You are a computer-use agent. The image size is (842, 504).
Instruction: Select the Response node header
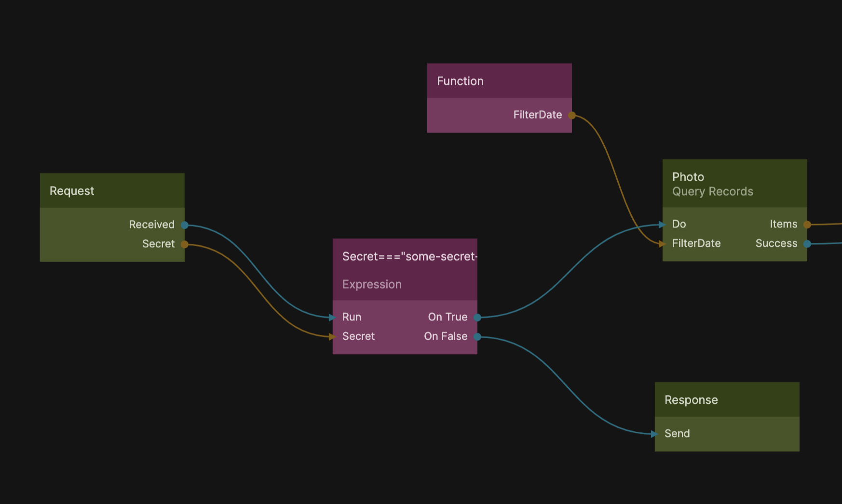[726, 400]
